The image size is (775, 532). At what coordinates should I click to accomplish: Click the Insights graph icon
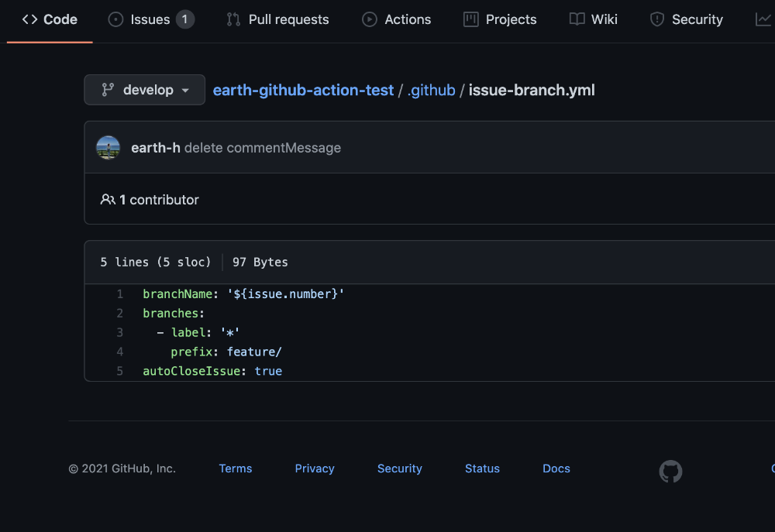[x=763, y=20]
